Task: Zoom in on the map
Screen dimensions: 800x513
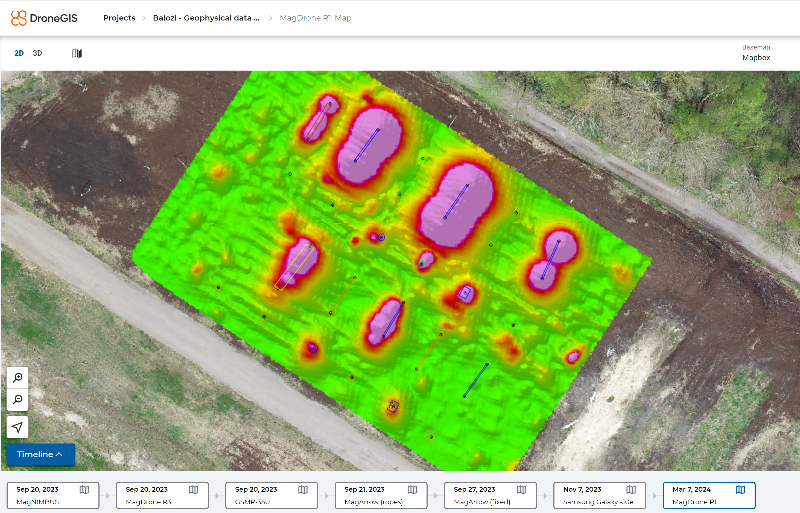Action: [x=18, y=377]
